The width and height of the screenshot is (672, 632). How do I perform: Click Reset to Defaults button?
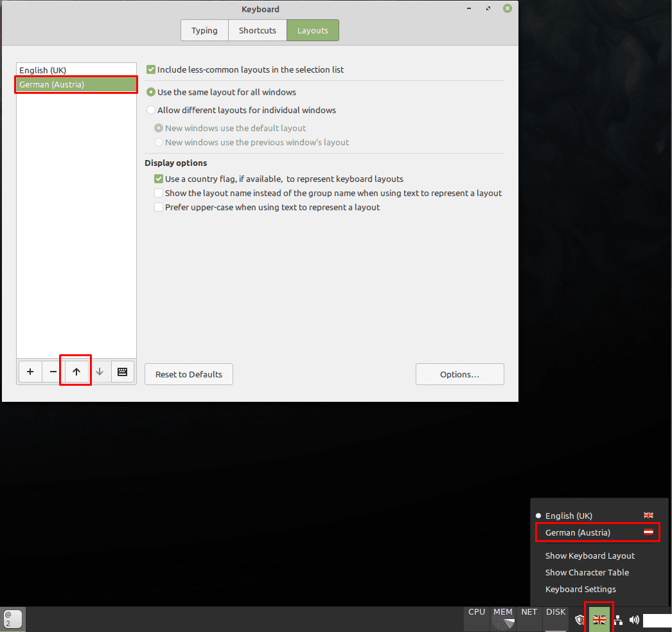tap(189, 374)
